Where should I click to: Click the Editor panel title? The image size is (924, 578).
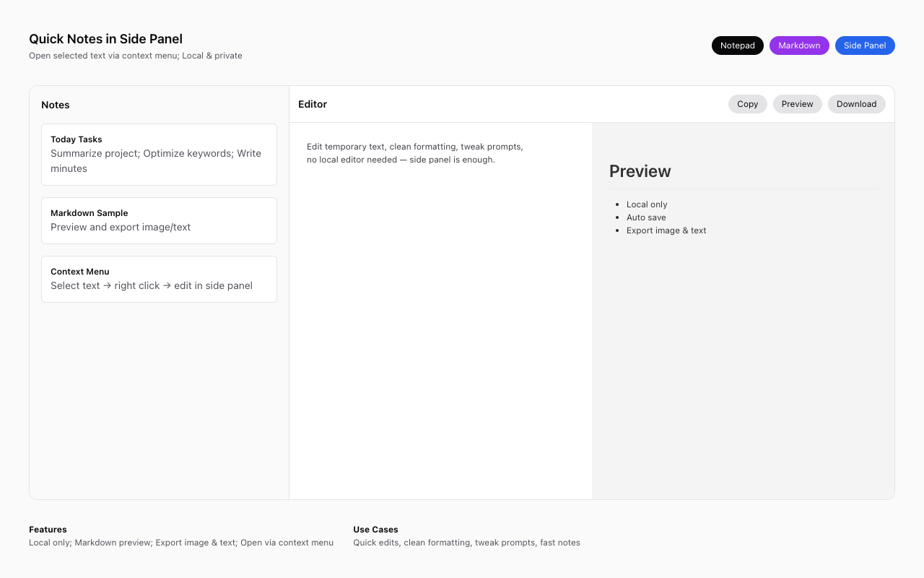tap(313, 104)
